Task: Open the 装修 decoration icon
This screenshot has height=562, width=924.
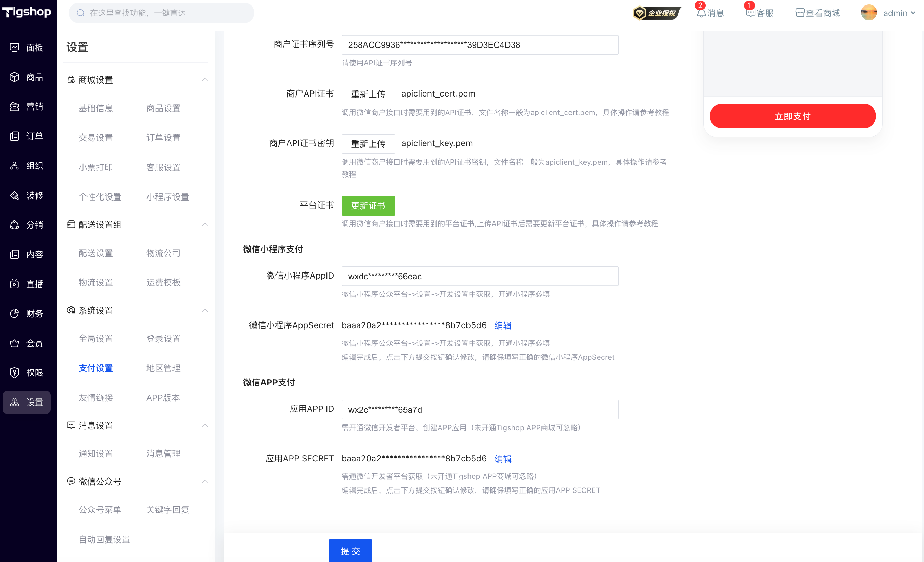Action: [x=14, y=195]
